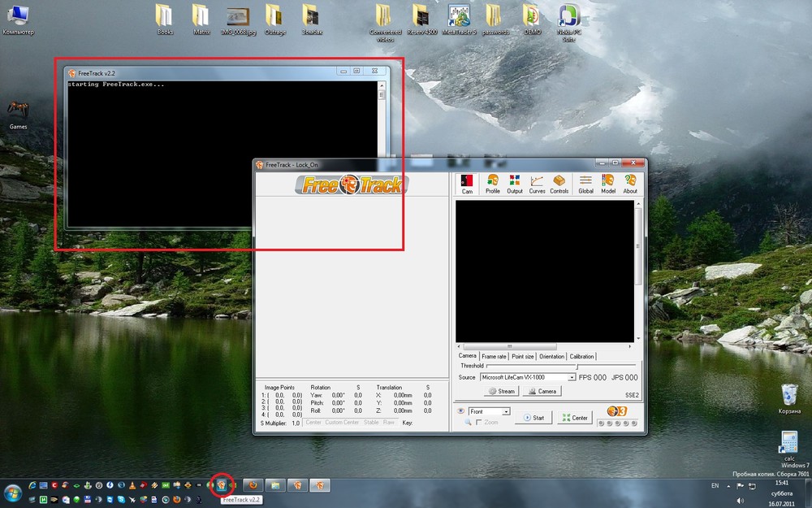Click the camera preview vertical scrollbar
This screenshot has height=508, width=812.
[x=638, y=270]
